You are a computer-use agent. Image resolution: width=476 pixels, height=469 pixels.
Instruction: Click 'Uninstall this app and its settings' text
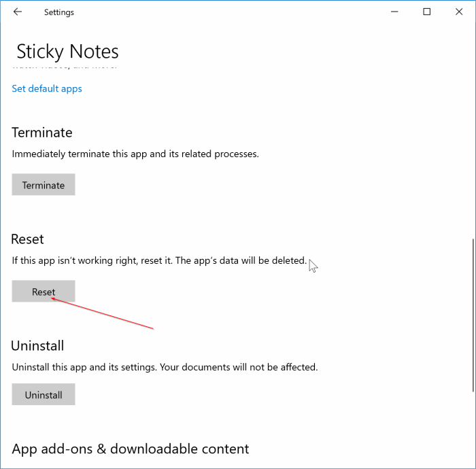[165, 367]
